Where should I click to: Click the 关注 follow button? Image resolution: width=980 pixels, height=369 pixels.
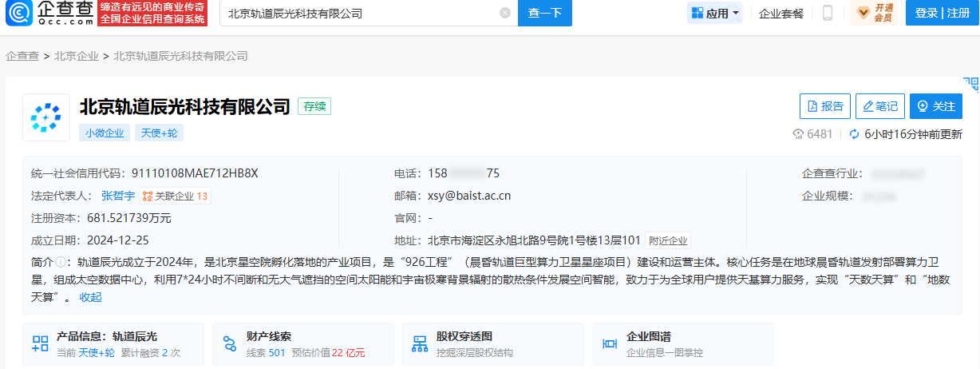coord(936,106)
